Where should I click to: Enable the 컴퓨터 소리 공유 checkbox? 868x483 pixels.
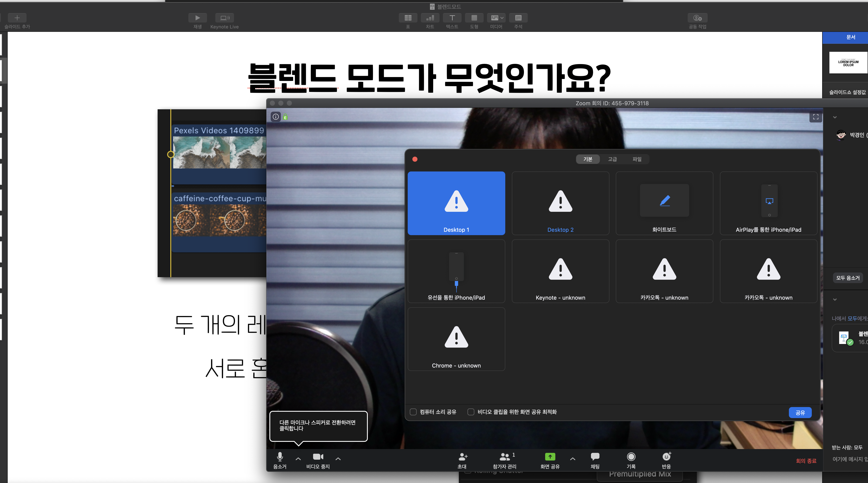[x=413, y=412]
